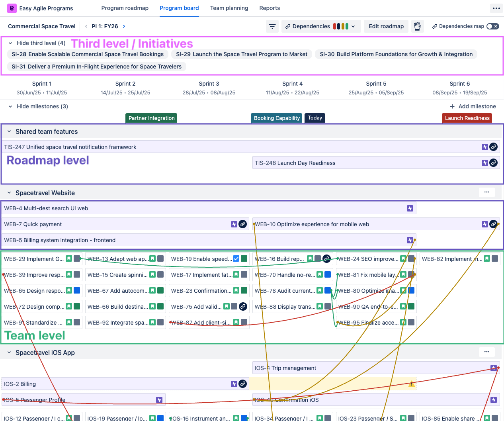Click the warning triangle on IOS-2 Billing row
This screenshot has width=504, height=421.
(412, 384)
